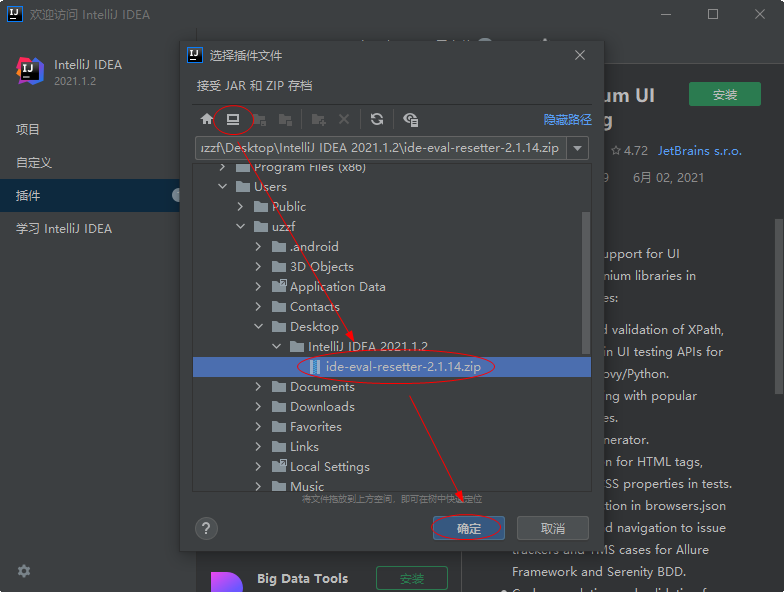Collapse IntelliJ IDEA 2021.1.2 folder
784x592 pixels.
276,346
